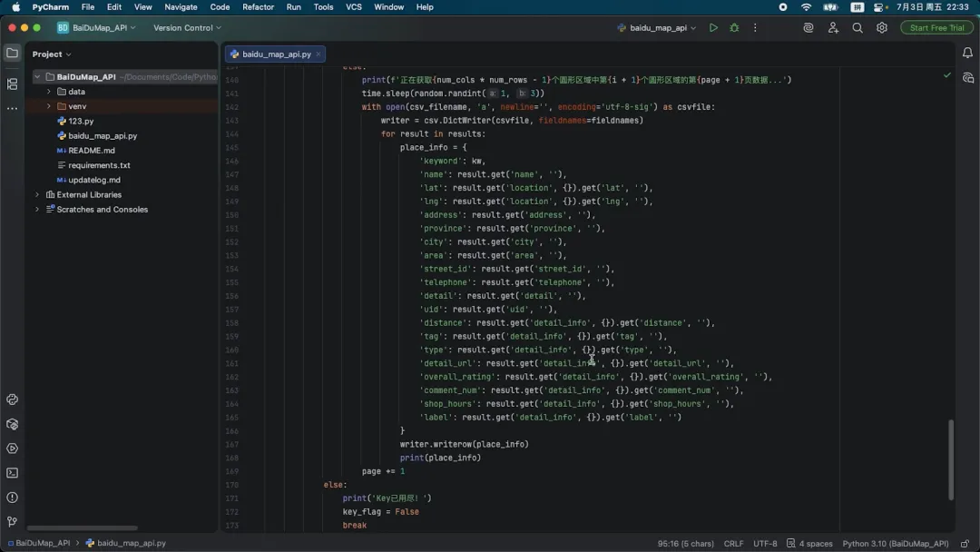Open more run actions menu
This screenshot has width=980, height=552.
point(755,27)
